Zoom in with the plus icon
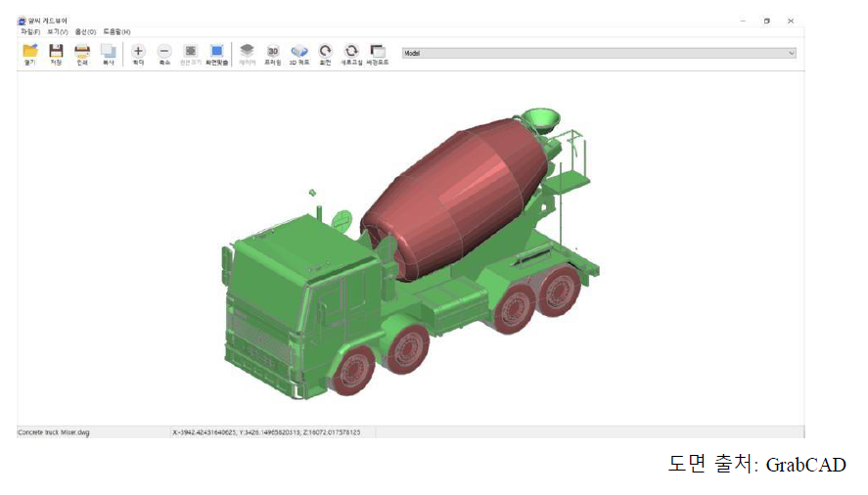868x495 pixels. [x=138, y=55]
